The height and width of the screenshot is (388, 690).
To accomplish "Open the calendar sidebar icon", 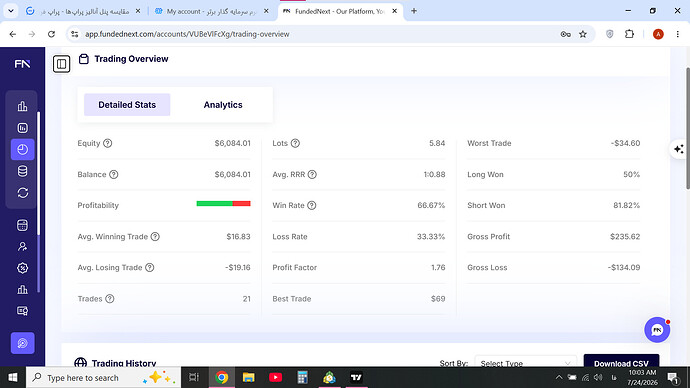I will [22, 225].
